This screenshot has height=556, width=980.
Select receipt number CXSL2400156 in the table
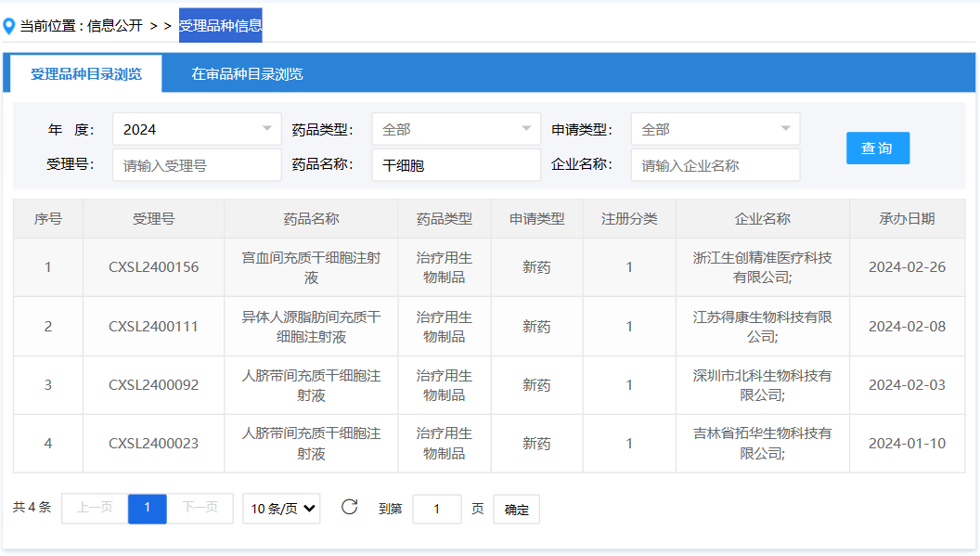(x=153, y=266)
